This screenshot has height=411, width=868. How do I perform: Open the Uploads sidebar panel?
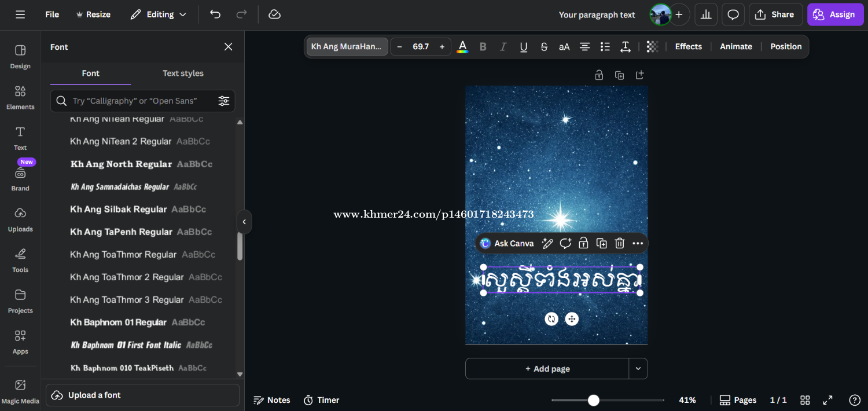click(x=20, y=219)
